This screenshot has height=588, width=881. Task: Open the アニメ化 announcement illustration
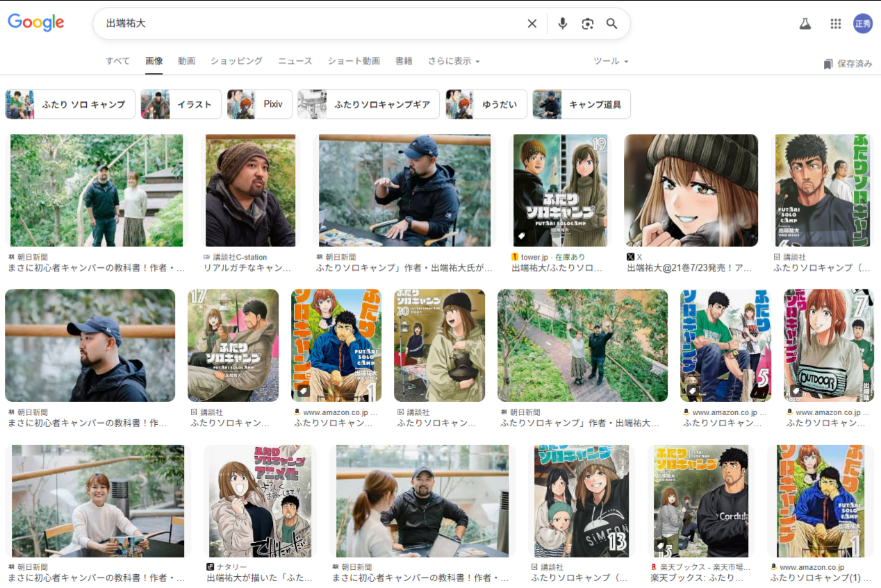pos(260,501)
